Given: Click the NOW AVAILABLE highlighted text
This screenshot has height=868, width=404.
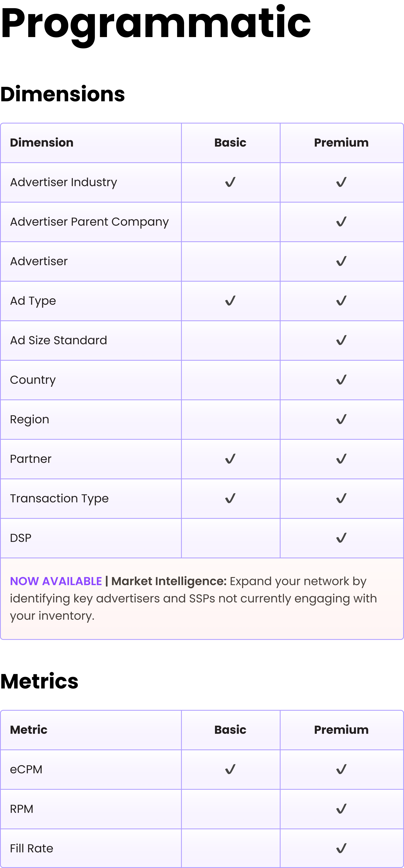Looking at the screenshot, I should coord(56,581).
